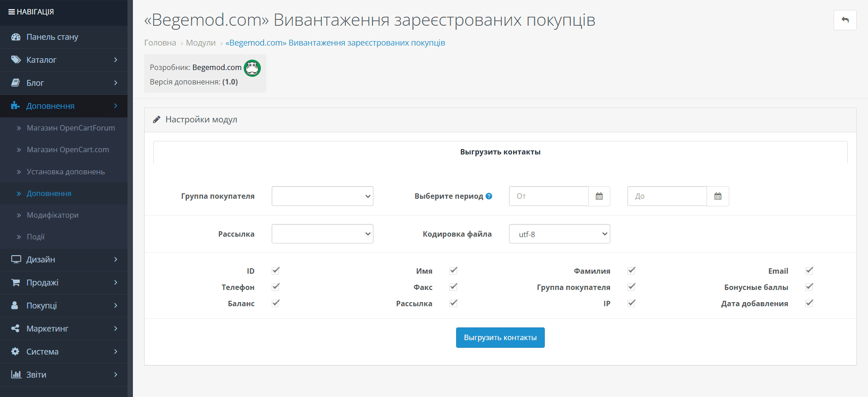
Task: Open the Кодировка файла utf-8 dropdown
Action: click(x=560, y=234)
